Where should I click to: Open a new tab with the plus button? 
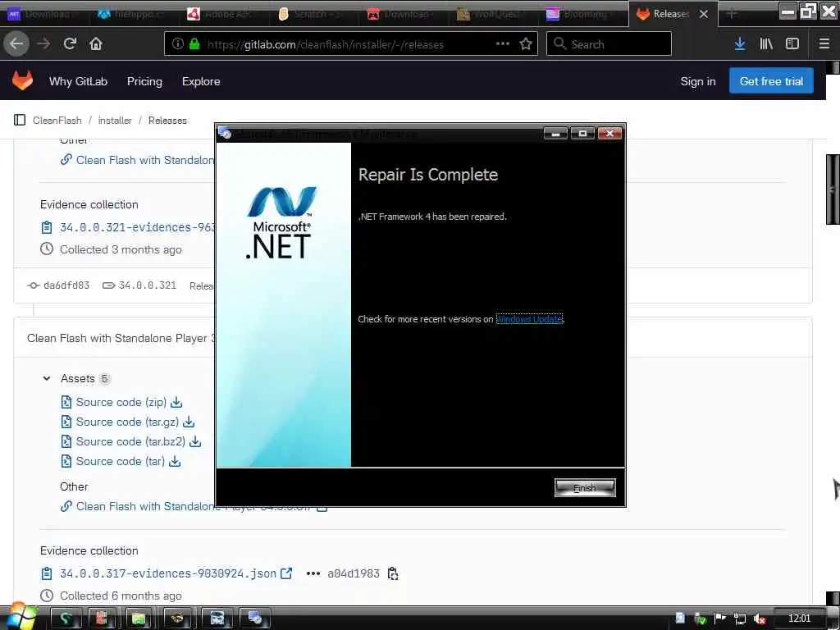pyautogui.click(x=731, y=14)
